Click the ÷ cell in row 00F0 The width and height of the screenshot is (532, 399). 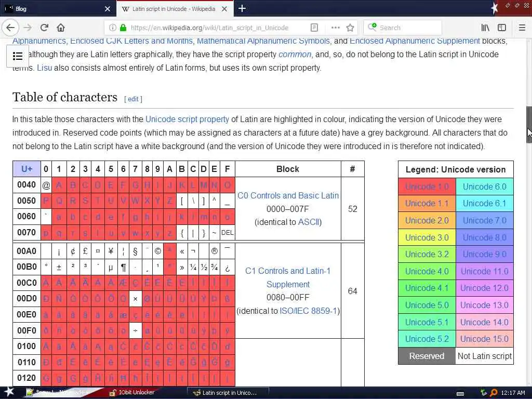click(x=136, y=330)
